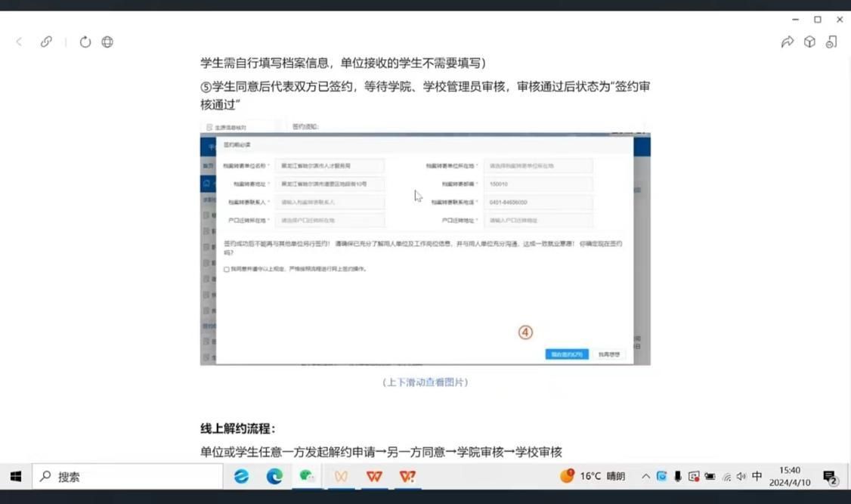Expand the hidden system tray icons chevron
This screenshot has width=851, height=504.
(x=645, y=476)
